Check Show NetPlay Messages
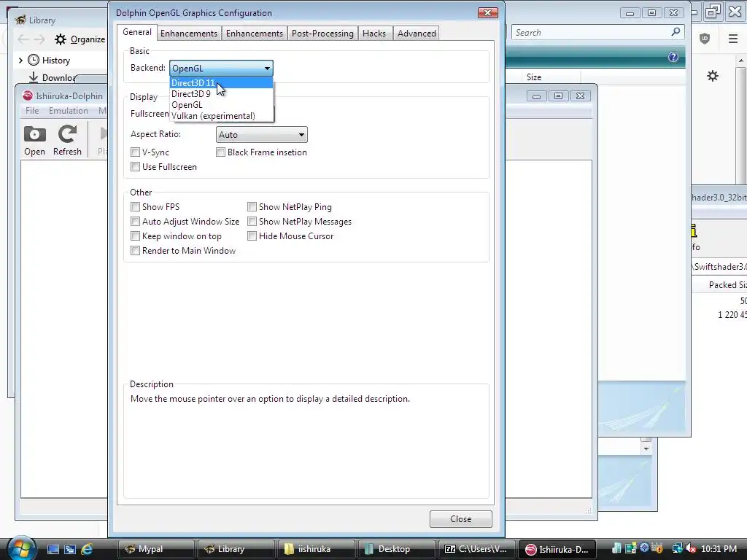The height and width of the screenshot is (560, 747). click(252, 222)
